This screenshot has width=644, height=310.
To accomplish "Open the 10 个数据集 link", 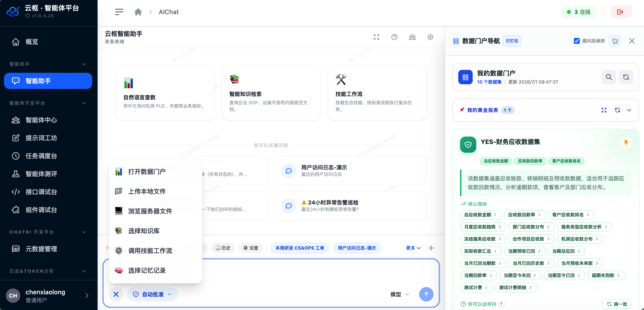I will (x=489, y=82).
